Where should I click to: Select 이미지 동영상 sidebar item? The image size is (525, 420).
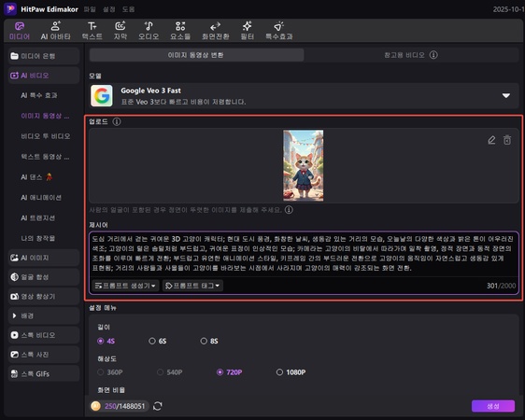(45, 116)
